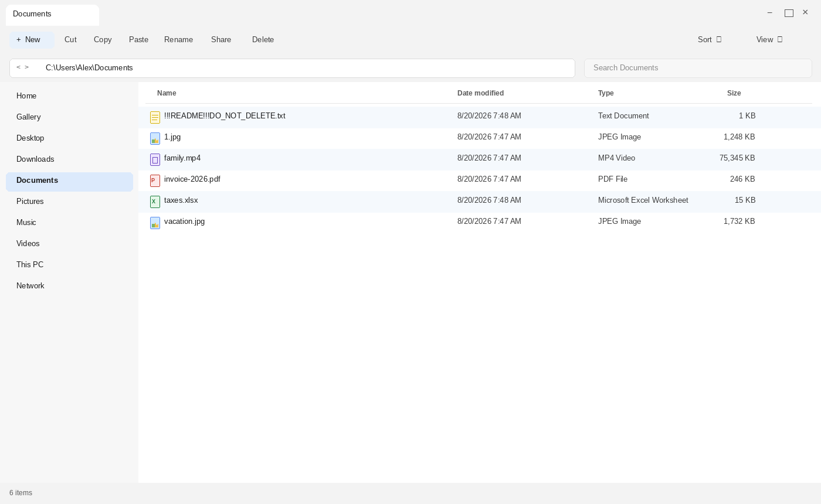This screenshot has width=821, height=504.
Task: Click Rename in the toolbar
Action: click(x=178, y=40)
